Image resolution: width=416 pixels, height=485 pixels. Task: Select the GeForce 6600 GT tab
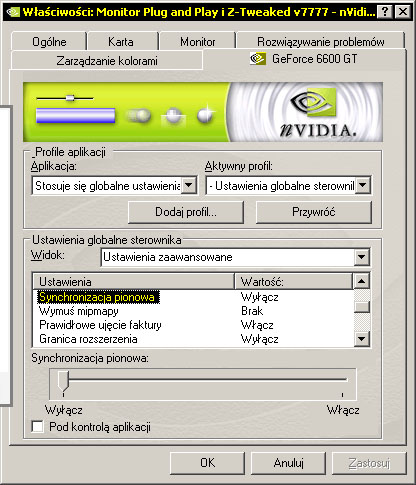tap(304, 59)
